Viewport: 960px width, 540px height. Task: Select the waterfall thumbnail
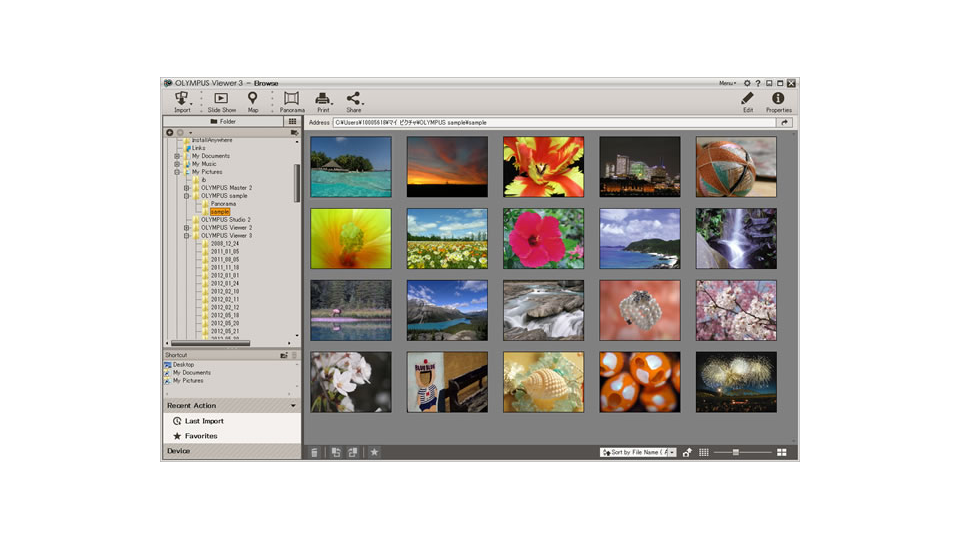736,239
